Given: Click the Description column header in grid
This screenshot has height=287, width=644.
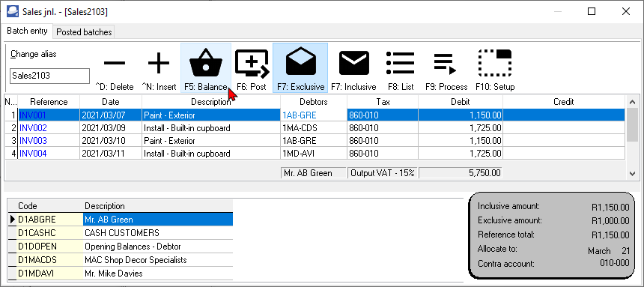Looking at the screenshot, I should pyautogui.click(x=211, y=102).
